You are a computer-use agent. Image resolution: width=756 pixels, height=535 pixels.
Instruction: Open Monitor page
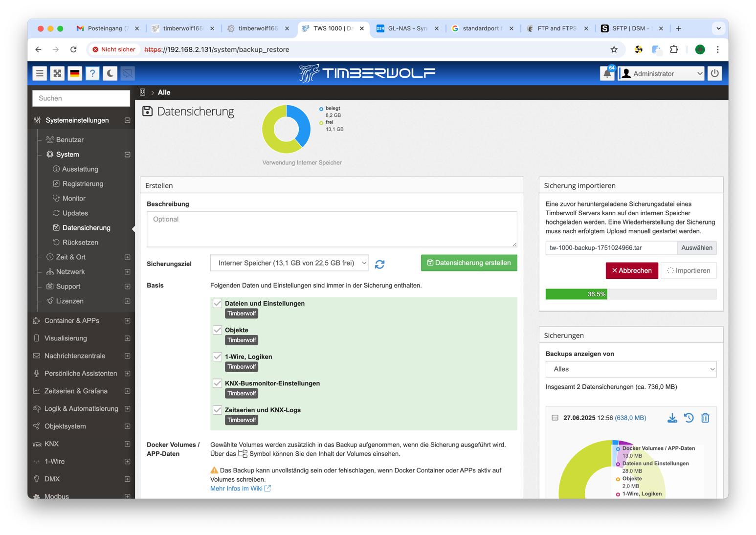tap(74, 199)
